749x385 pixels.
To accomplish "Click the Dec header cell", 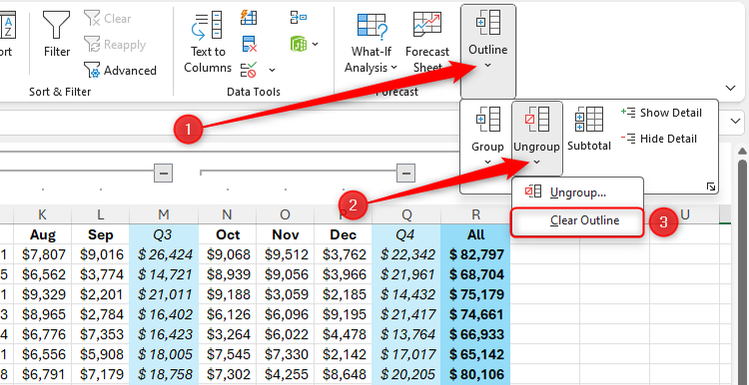I will [x=343, y=235].
